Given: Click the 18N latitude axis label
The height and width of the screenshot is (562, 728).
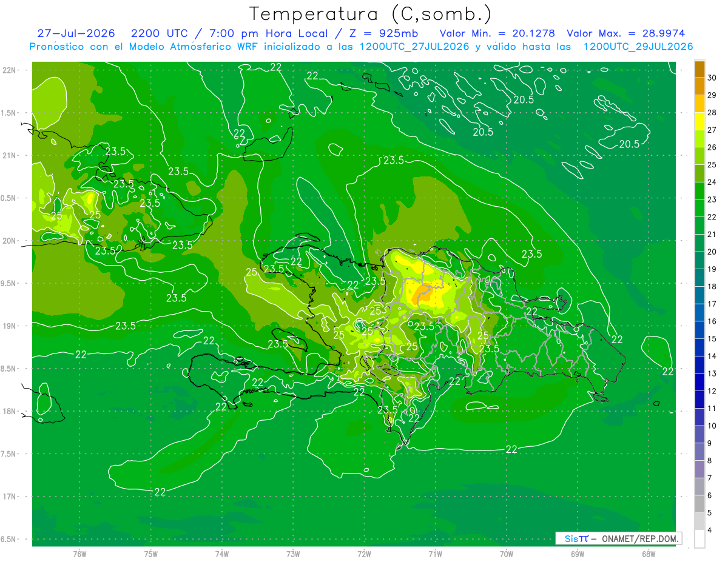Looking at the screenshot, I should (10, 411).
